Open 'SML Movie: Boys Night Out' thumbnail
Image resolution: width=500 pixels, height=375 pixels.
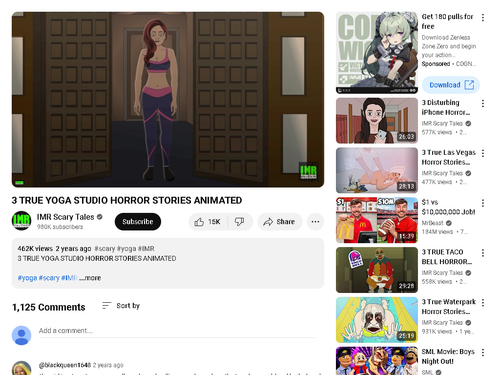click(x=377, y=361)
